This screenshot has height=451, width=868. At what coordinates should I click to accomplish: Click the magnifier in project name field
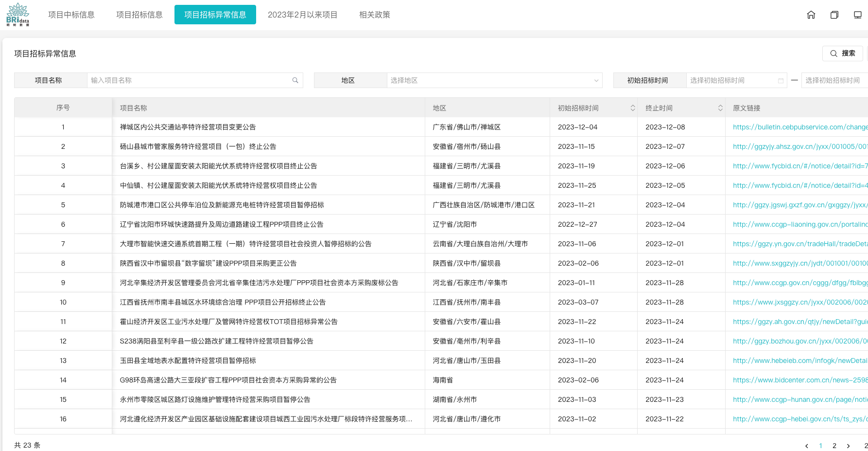click(x=295, y=80)
